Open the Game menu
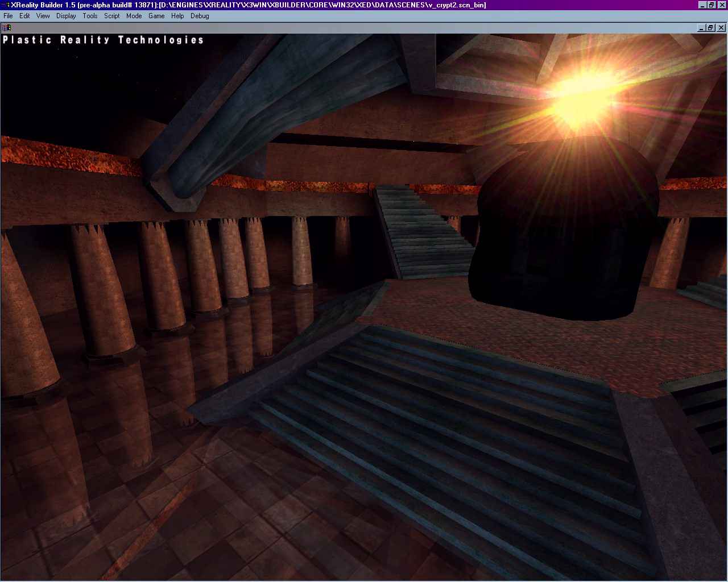The height and width of the screenshot is (582, 728). tap(156, 16)
